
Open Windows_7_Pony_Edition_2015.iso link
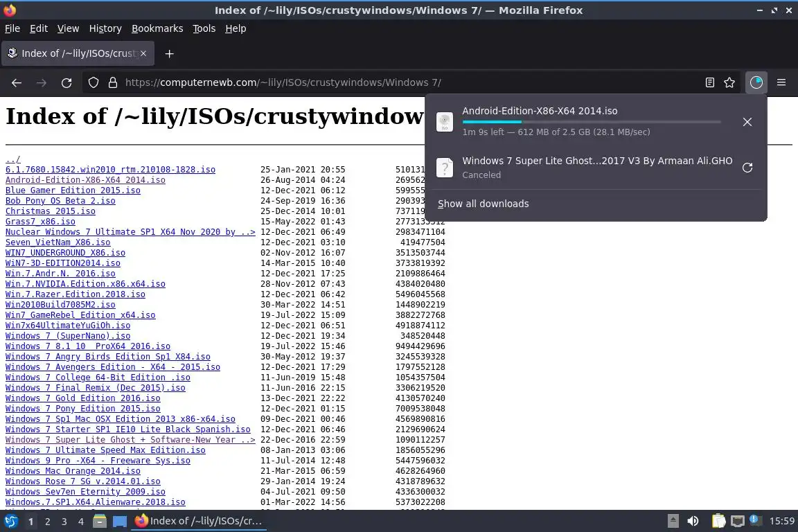click(x=83, y=408)
